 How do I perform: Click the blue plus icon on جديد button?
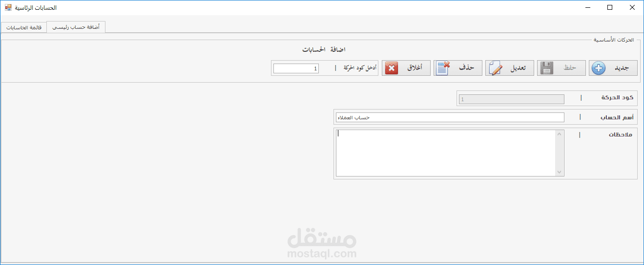pyautogui.click(x=598, y=68)
